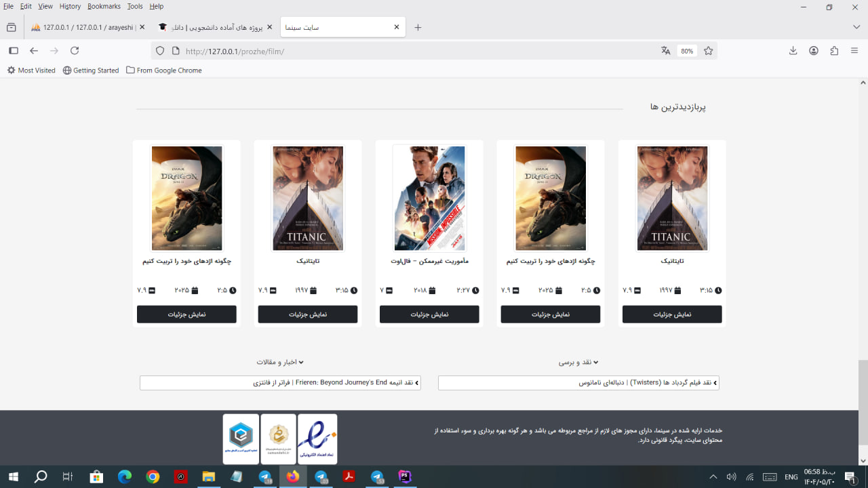868x488 pixels.
Task: Launch Google Chrome from the taskbar
Action: (153, 477)
